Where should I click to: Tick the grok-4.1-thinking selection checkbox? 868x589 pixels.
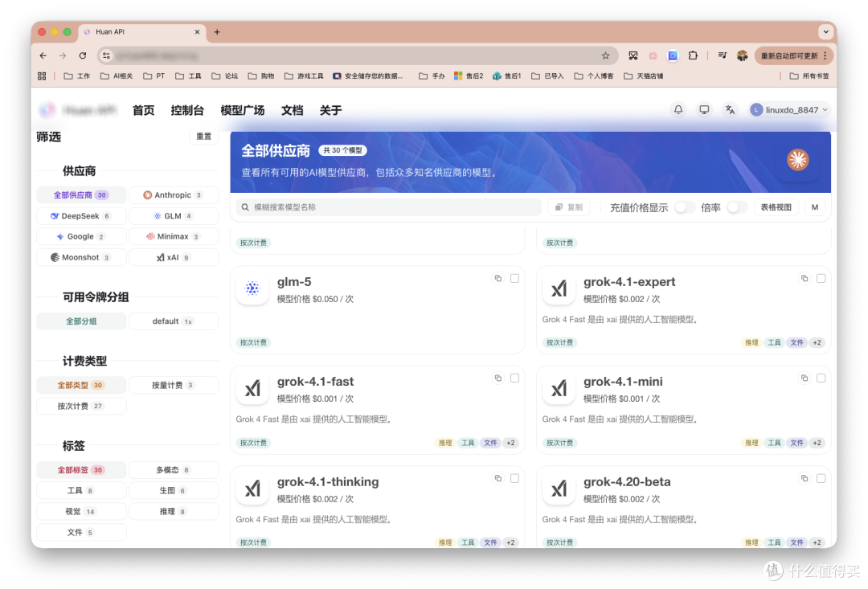click(515, 478)
